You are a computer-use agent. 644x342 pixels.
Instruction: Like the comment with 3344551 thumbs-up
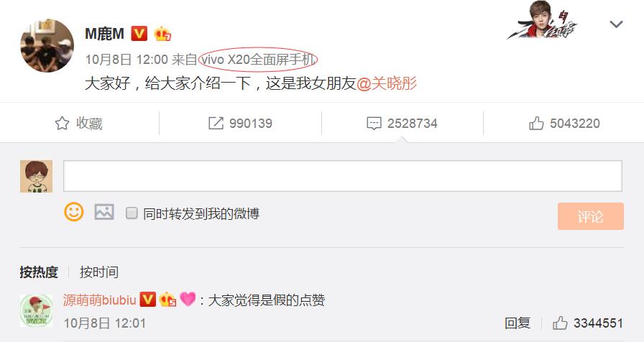(x=560, y=323)
